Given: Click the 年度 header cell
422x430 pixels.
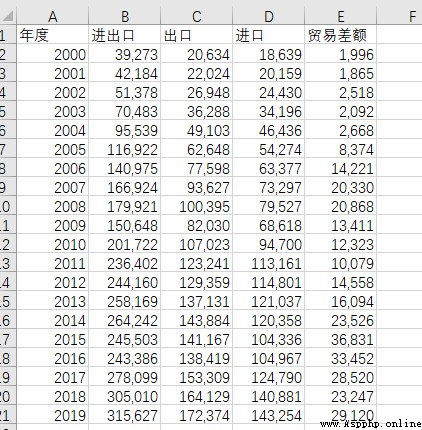Looking at the screenshot, I should 53,35.
